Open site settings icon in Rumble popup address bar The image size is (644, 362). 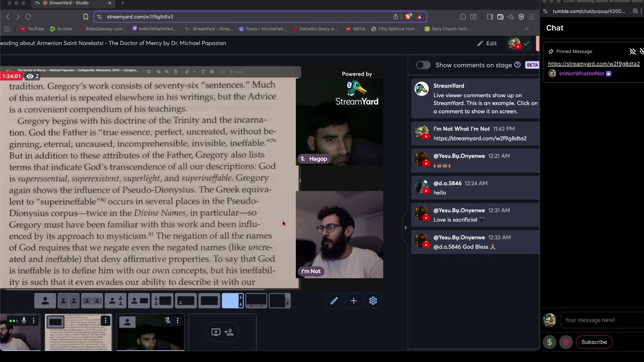click(x=546, y=11)
